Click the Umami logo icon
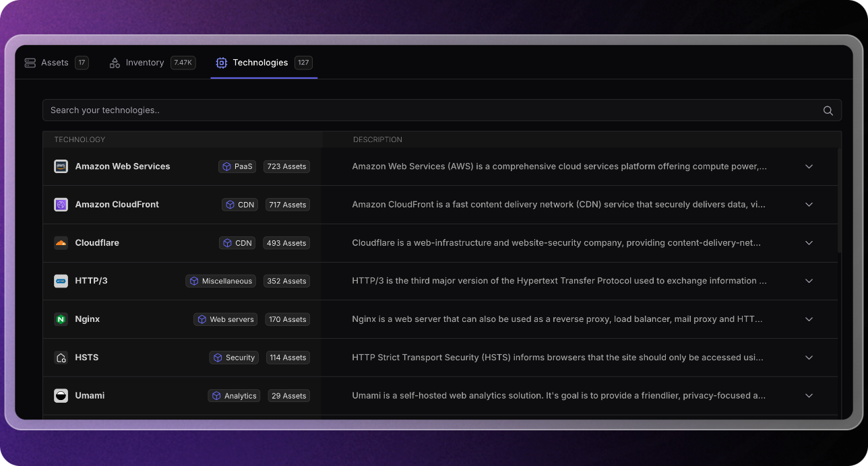Image resolution: width=868 pixels, height=466 pixels. point(61,396)
